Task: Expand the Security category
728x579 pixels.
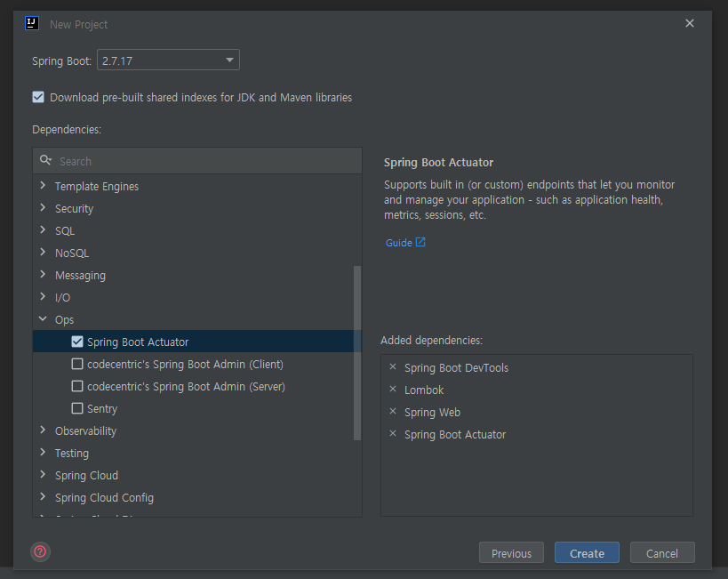Action: tap(44, 208)
